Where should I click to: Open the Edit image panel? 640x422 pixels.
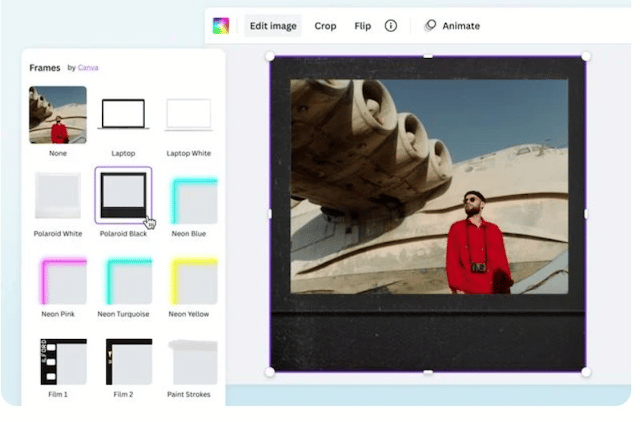click(273, 26)
